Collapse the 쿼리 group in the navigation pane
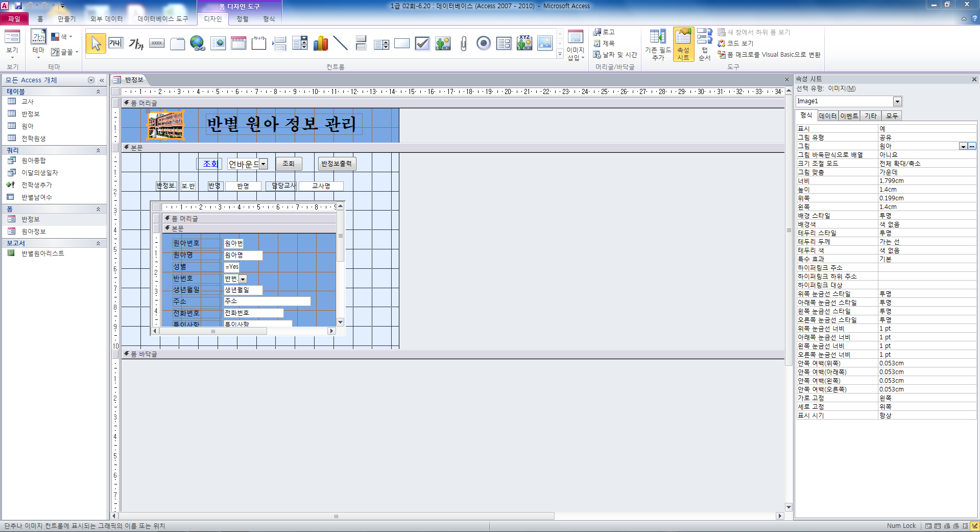Image resolution: width=980 pixels, height=532 pixels. [98, 150]
